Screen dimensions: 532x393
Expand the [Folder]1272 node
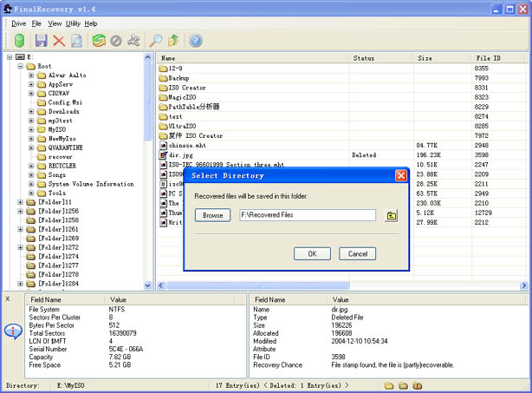[x=20, y=247]
